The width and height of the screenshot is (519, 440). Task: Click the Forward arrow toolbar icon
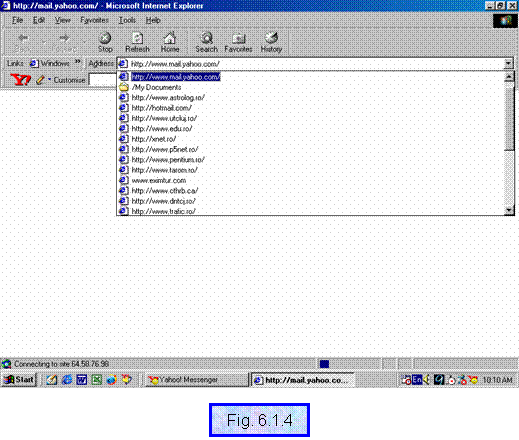64,38
